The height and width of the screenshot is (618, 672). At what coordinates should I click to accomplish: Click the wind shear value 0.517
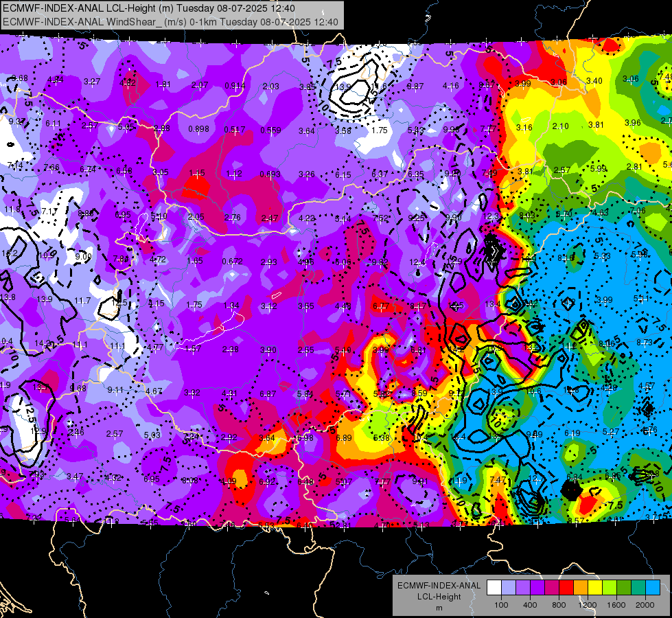[x=235, y=130]
